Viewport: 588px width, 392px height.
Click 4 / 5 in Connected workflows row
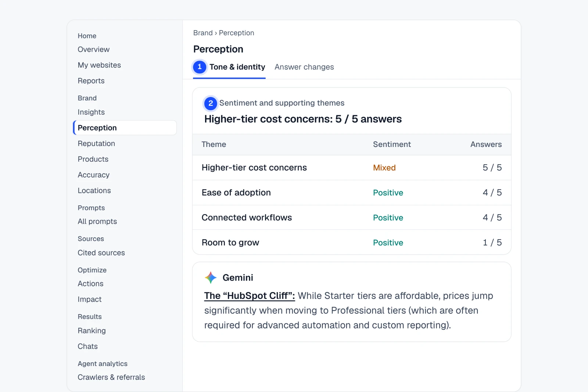[492, 217]
